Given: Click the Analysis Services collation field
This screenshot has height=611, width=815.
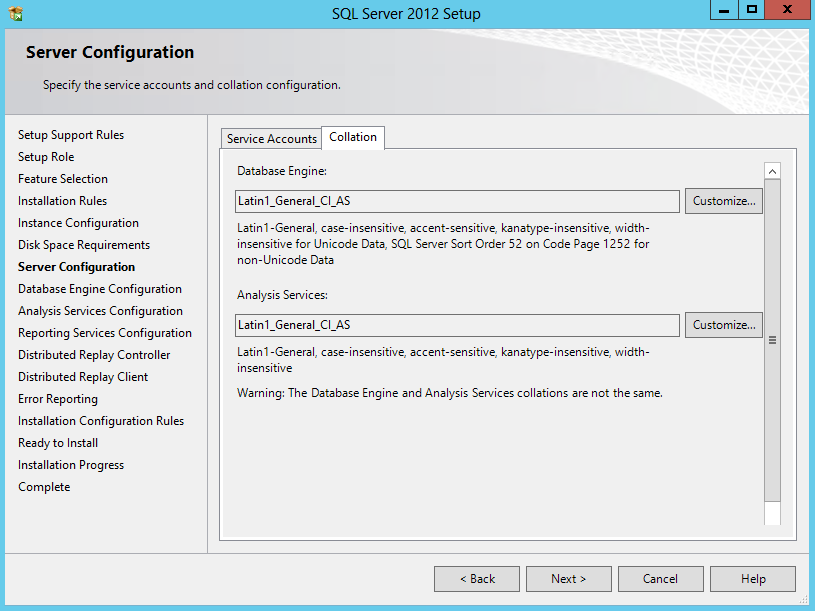Looking at the screenshot, I should 457,325.
